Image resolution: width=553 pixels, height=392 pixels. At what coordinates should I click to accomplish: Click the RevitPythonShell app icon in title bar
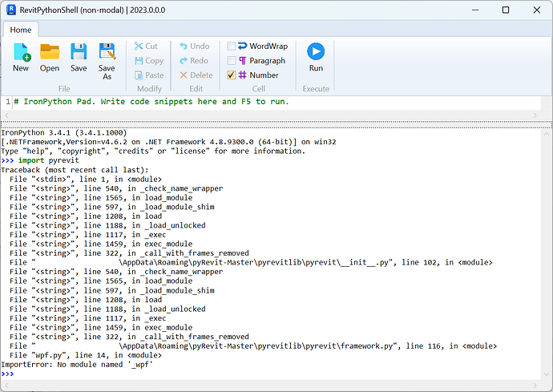[x=11, y=10]
